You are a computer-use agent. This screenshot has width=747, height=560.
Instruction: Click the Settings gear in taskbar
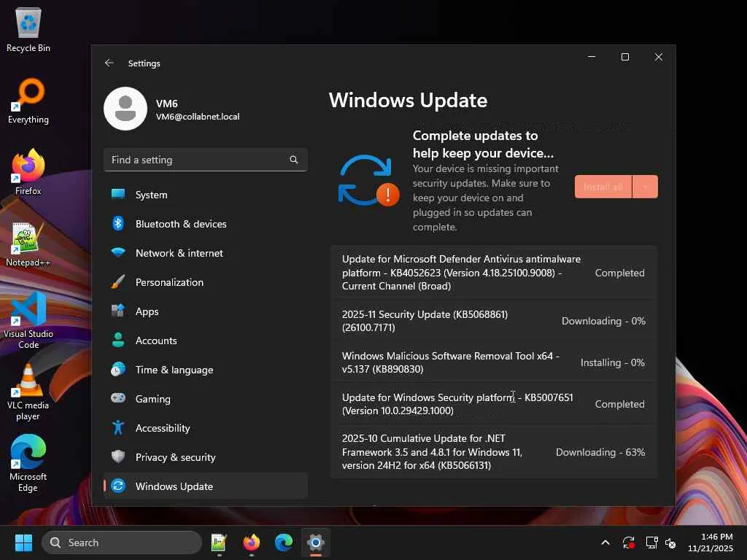(x=316, y=542)
